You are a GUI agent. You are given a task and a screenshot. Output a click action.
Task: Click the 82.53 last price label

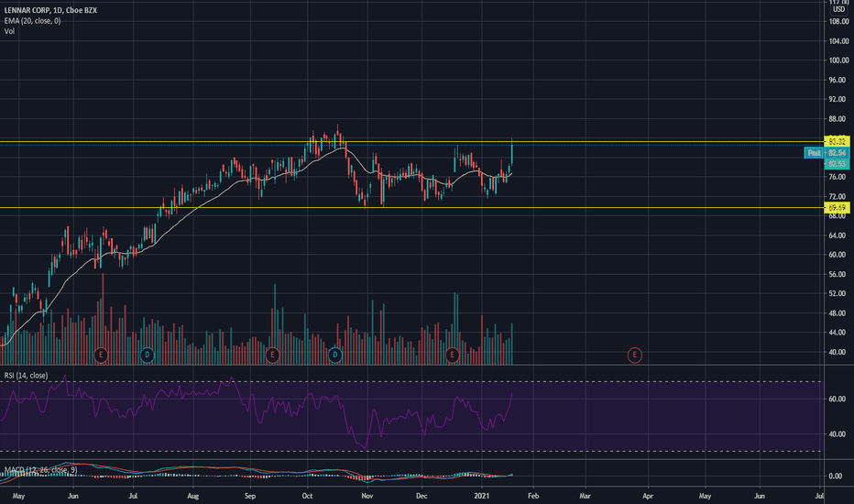[x=838, y=164]
